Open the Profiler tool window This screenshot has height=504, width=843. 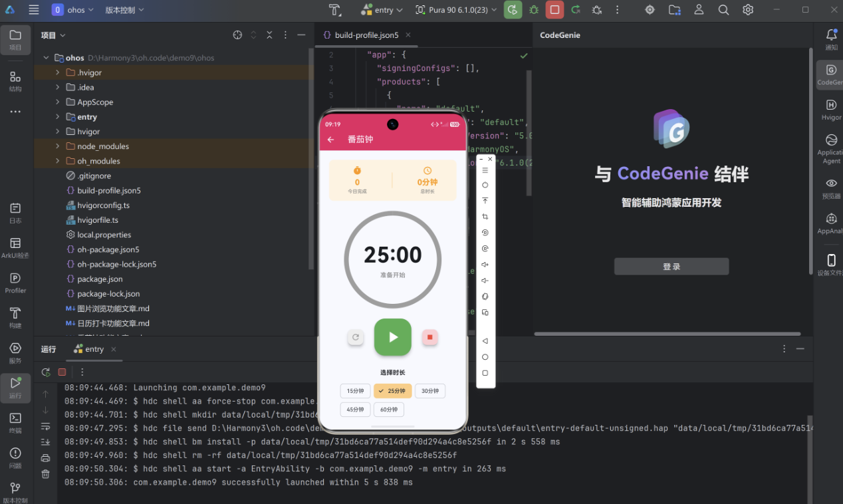pyautogui.click(x=15, y=283)
